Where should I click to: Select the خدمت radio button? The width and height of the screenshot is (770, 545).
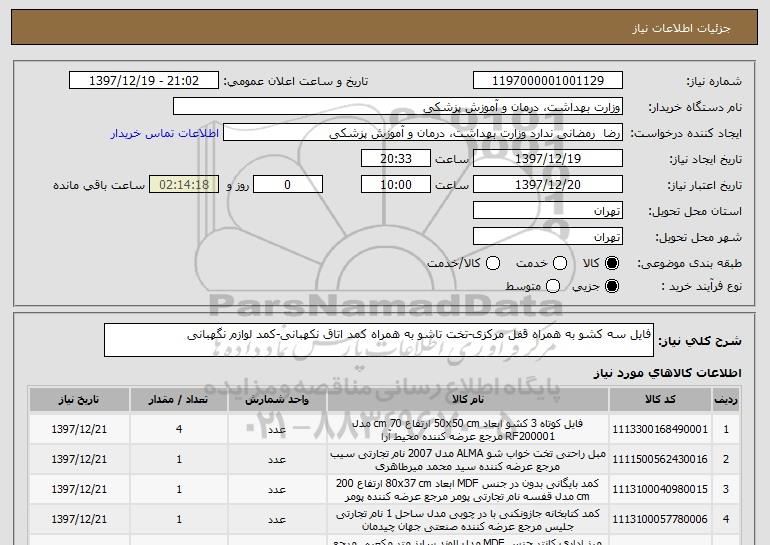560,263
